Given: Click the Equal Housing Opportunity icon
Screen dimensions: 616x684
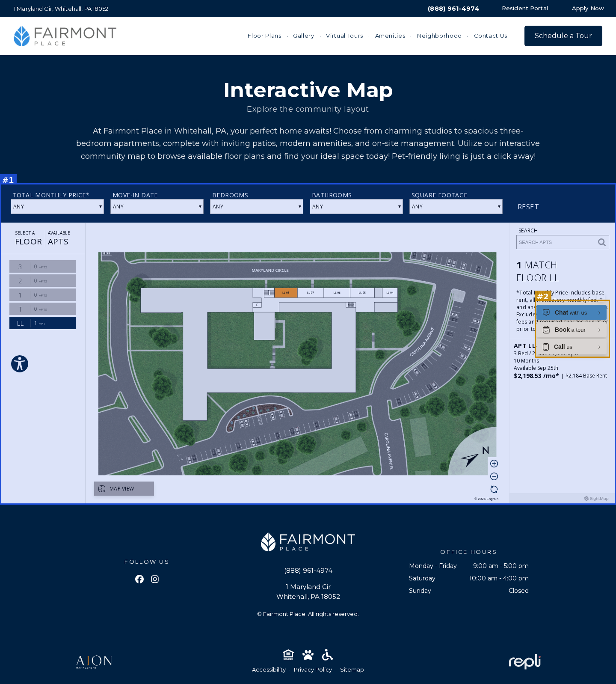Looking at the screenshot, I should 288,655.
